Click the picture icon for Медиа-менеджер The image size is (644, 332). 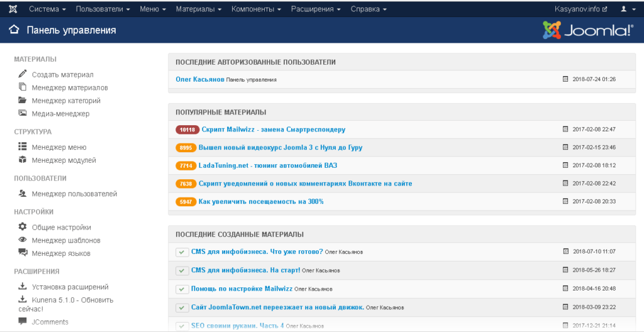point(22,113)
